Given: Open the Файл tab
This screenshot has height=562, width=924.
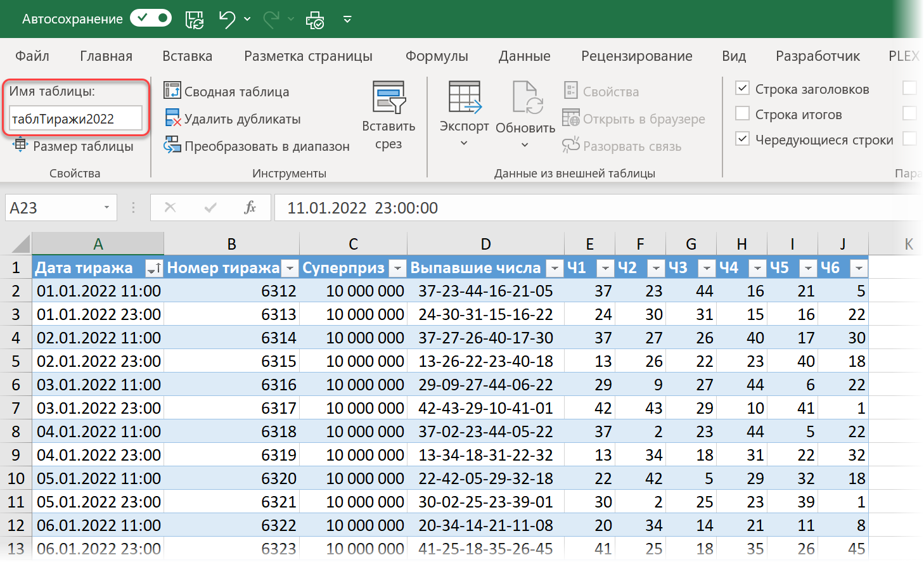Looking at the screenshot, I should coord(32,56).
